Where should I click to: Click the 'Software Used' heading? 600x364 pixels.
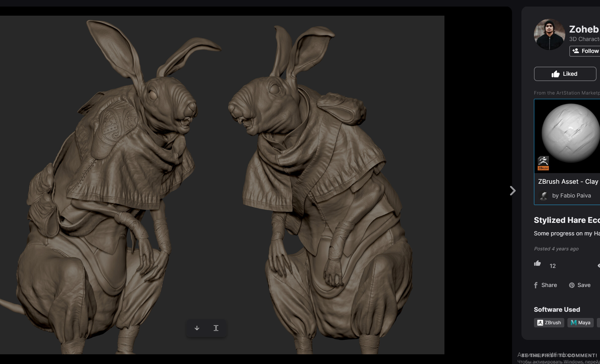557,310
